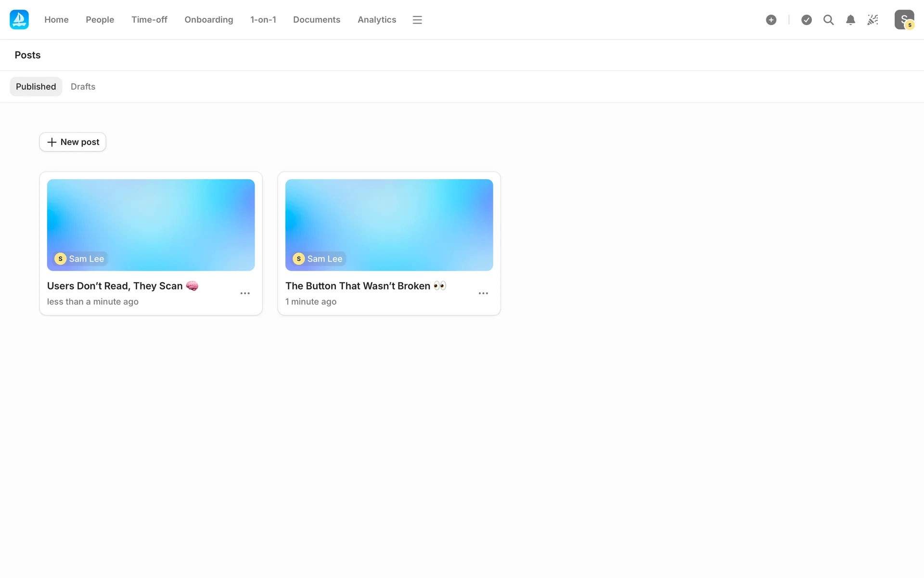
Task: Open the notifications bell
Action: [850, 20]
